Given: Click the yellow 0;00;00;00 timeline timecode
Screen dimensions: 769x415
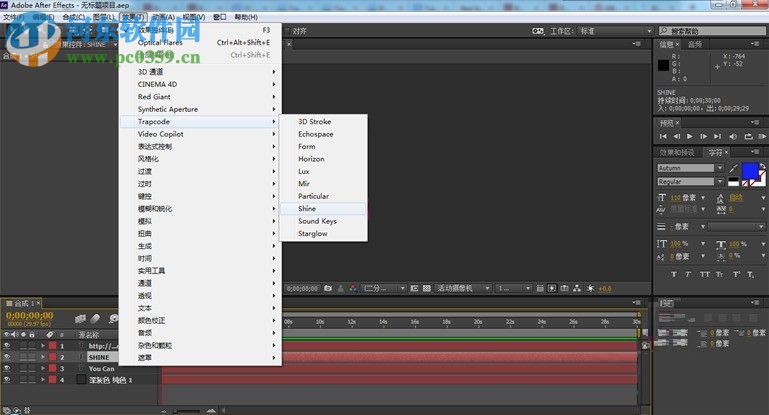Looking at the screenshot, I should [x=29, y=315].
